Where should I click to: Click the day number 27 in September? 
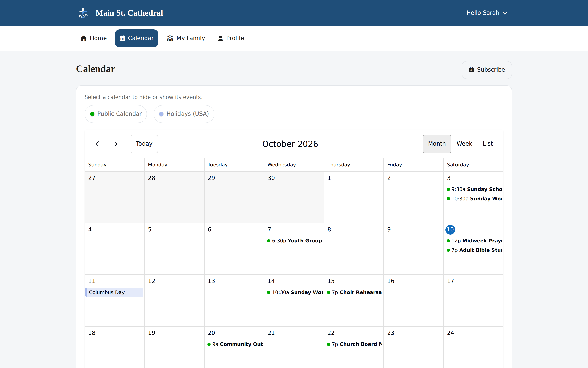pyautogui.click(x=92, y=178)
